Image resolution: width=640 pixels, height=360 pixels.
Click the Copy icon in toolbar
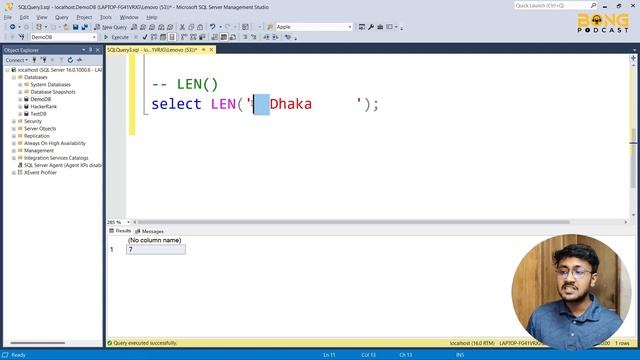pyautogui.click(x=191, y=27)
